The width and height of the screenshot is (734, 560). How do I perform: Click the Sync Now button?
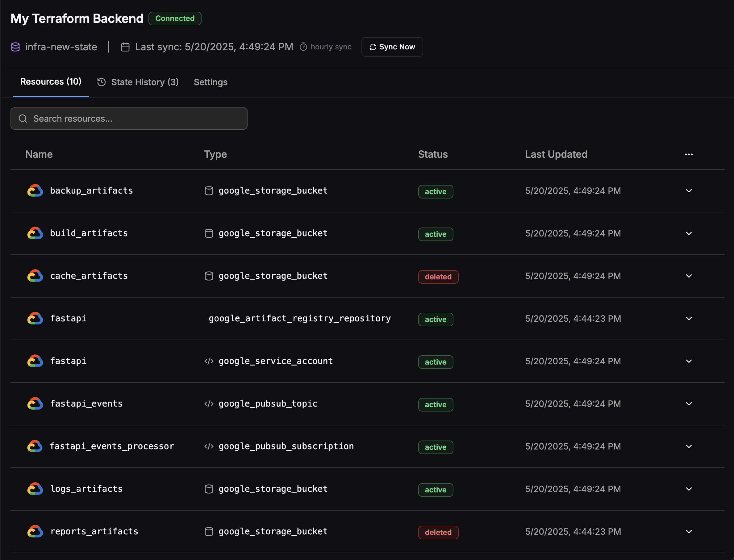pyautogui.click(x=392, y=47)
